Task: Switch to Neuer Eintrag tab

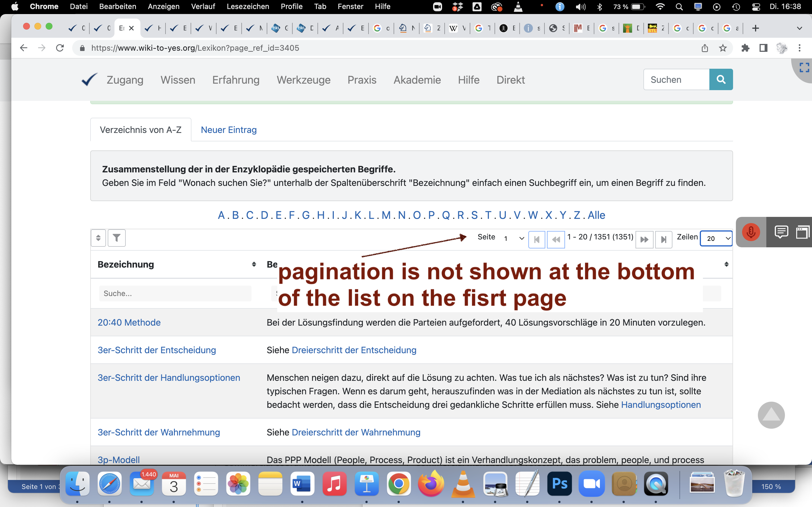Action: (228, 130)
